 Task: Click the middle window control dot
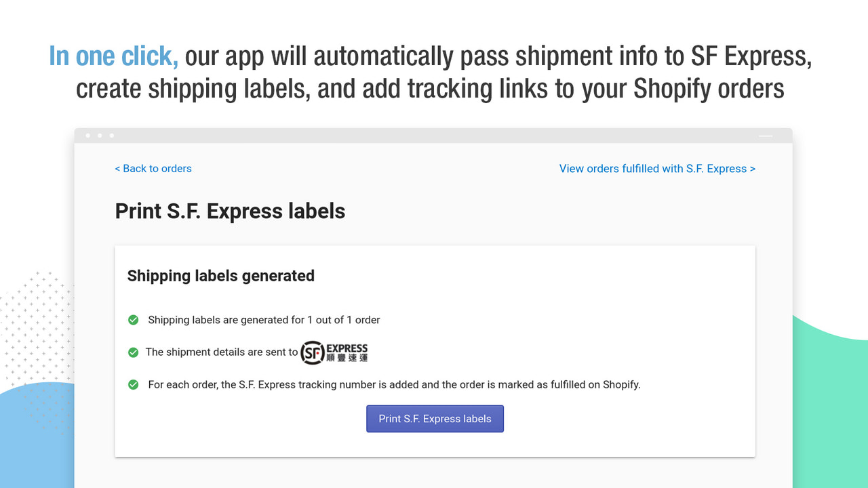[x=100, y=135]
